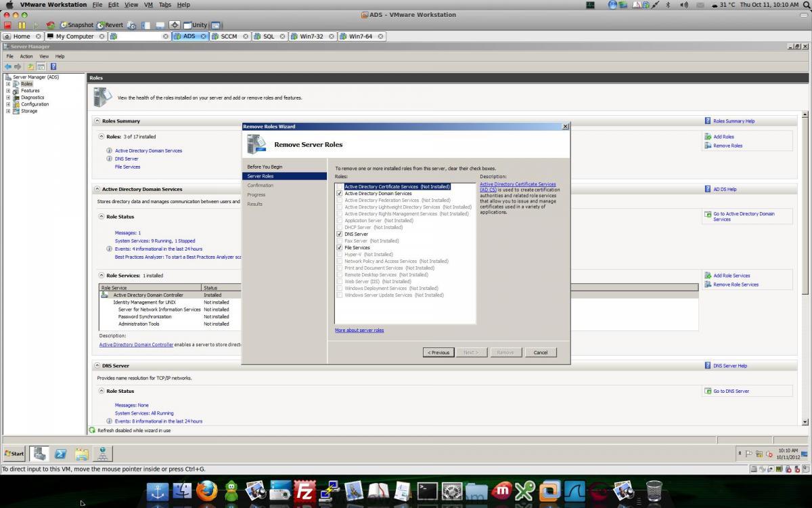Screen dimensions: 812x508
Task: Click the volume icon in the menu bar
Action: click(683, 5)
